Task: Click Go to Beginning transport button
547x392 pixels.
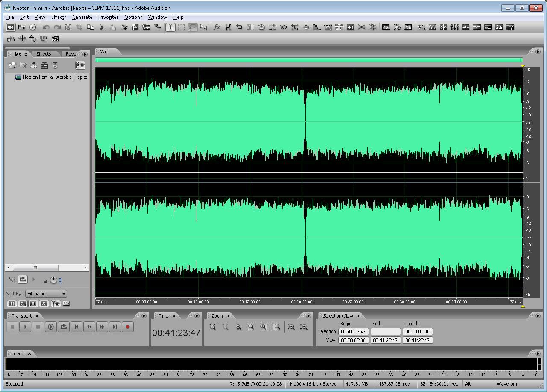Action: click(76, 327)
